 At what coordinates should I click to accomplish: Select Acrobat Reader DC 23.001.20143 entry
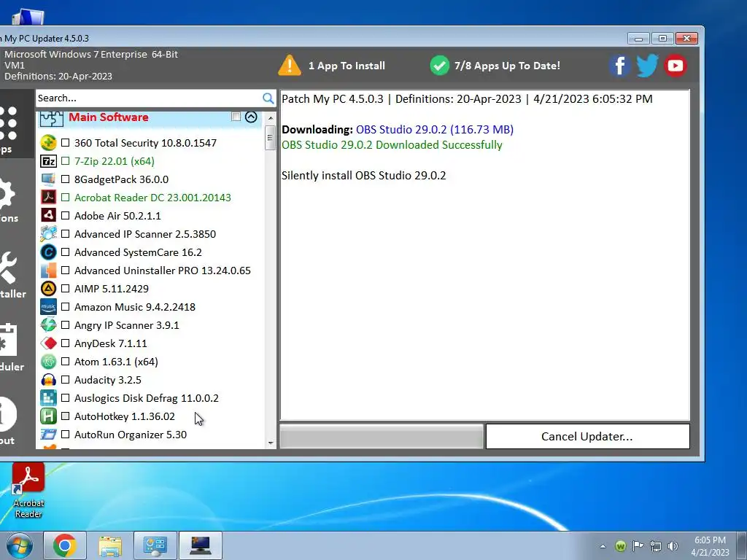coord(152,197)
